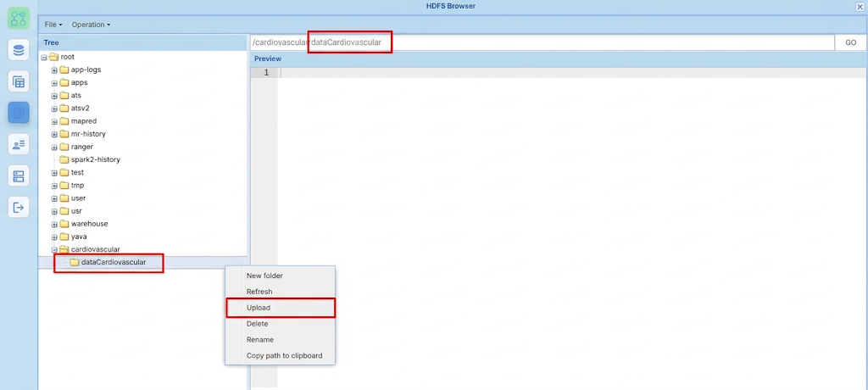Select the dataCardiovascular tree label
This screenshot has width=868, height=390.
pos(114,262)
